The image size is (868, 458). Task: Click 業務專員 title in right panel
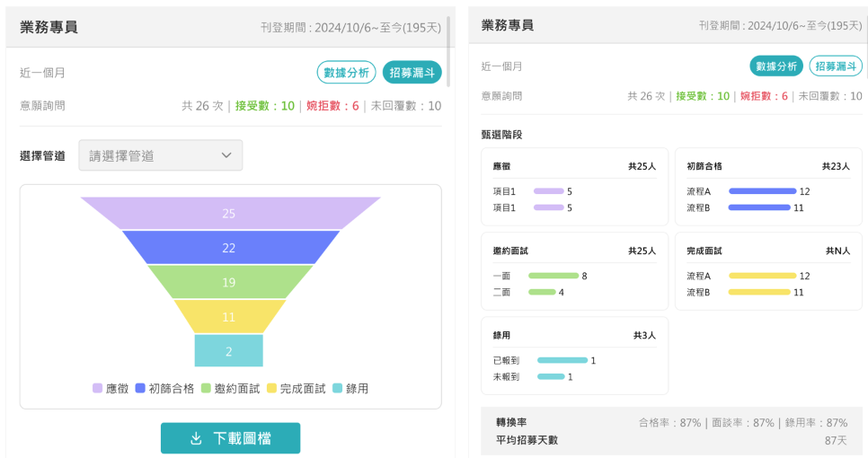507,25
